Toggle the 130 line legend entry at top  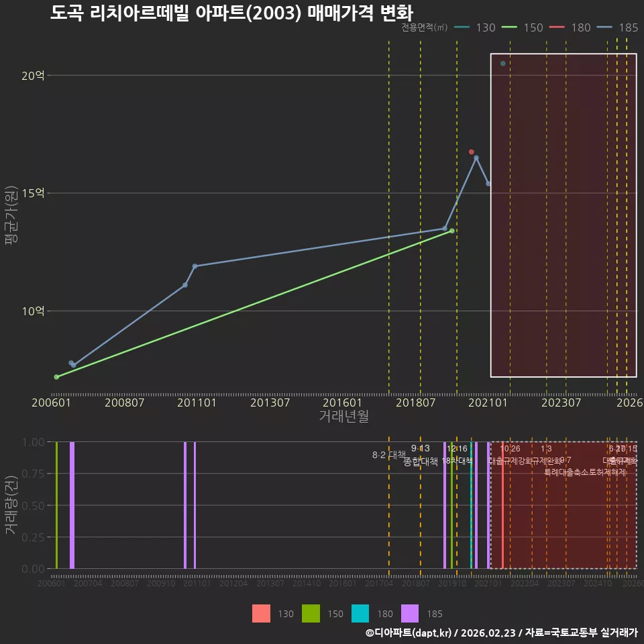point(475,28)
